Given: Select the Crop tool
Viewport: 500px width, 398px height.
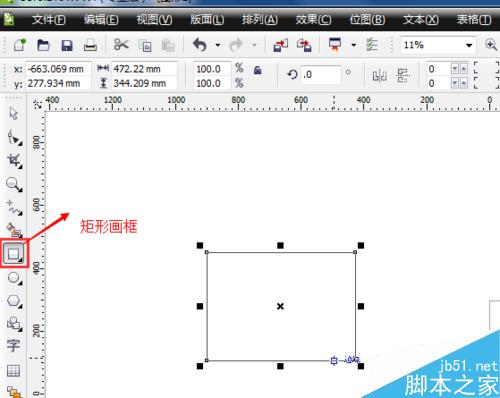Looking at the screenshot, I should [14, 161].
